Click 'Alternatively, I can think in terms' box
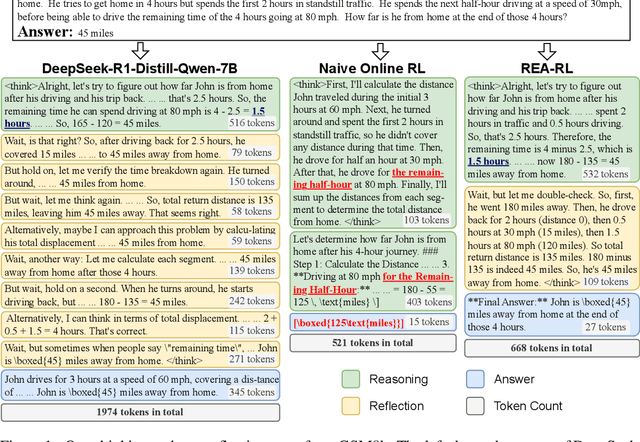Image resolution: width=640 pixels, height=442 pixels. point(140,325)
